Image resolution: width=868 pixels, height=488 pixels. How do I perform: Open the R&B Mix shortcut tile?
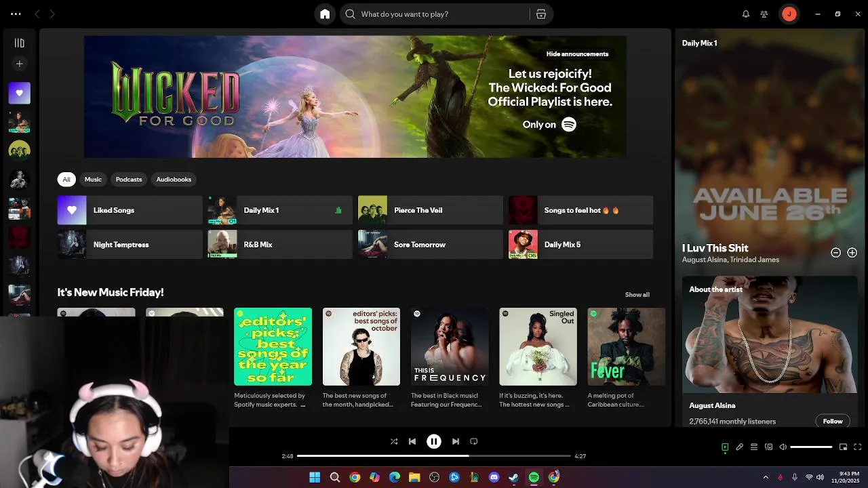tap(280, 245)
